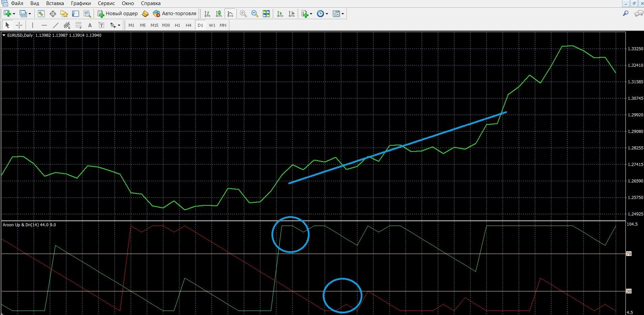Switch to MN monthly timeframe
Viewport: 644px width, 315px height.
pyautogui.click(x=223, y=25)
